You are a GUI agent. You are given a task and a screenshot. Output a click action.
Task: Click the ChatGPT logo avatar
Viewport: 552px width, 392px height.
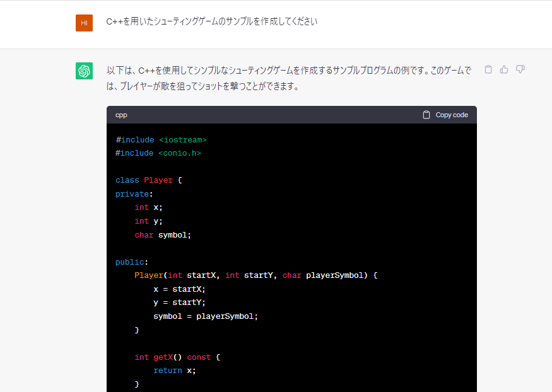[84, 71]
